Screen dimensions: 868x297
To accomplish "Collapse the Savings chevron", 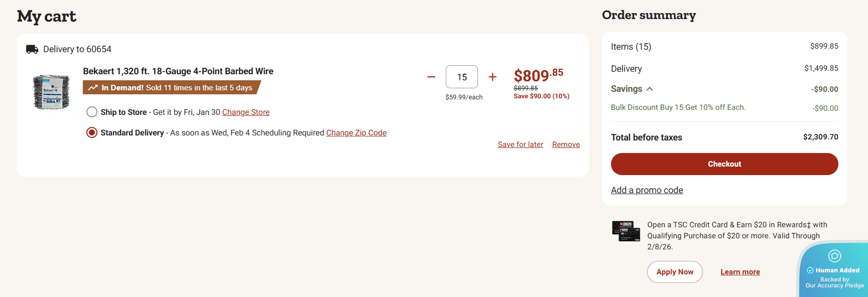I will pyautogui.click(x=650, y=89).
